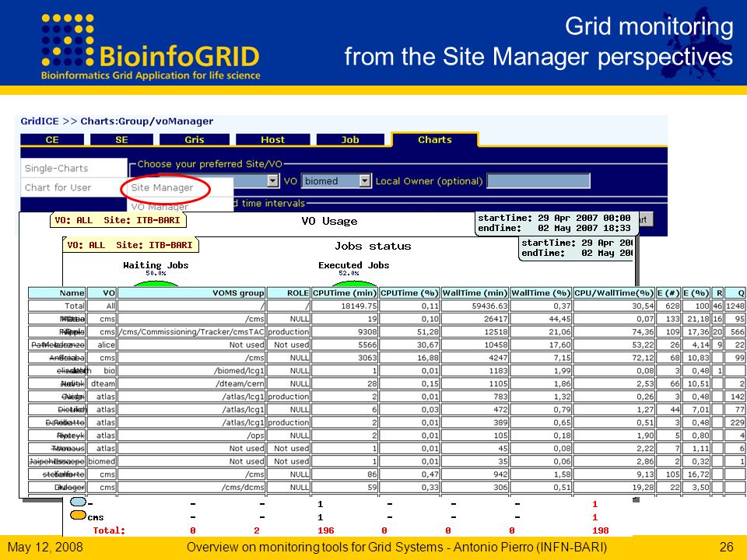The image size is (747, 560).
Task: Click the VO: ALL Site: ITB-BARI label in VO Usage
Action: 117,220
